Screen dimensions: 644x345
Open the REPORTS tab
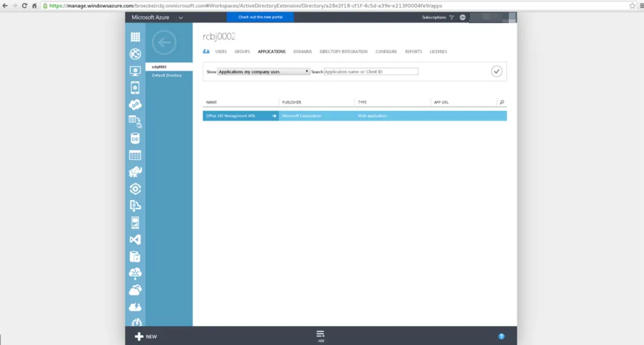tap(413, 51)
